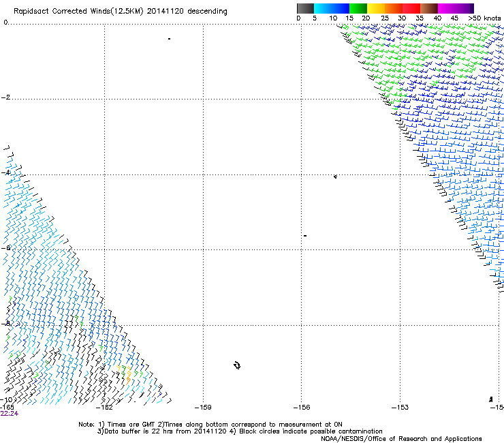Click the dark purple >50 knots legend swatch
The image size is (504, 443).
click(x=471, y=8)
